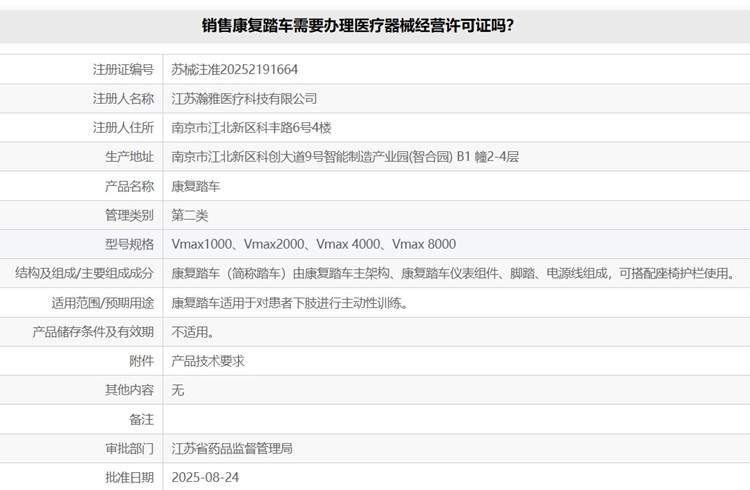Click registrant name 江苏瀚雅医疗科技有限公司

[x=244, y=99]
